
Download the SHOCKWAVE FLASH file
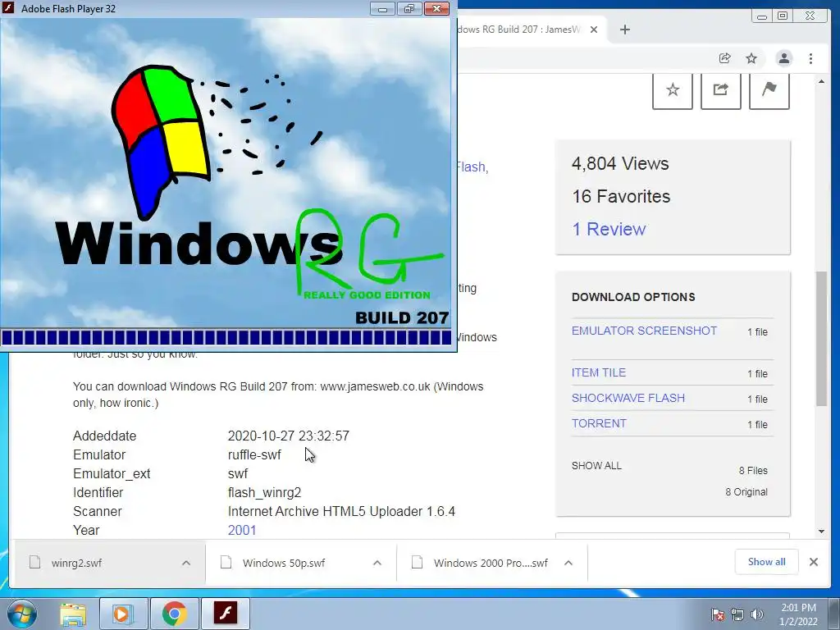pyautogui.click(x=628, y=398)
